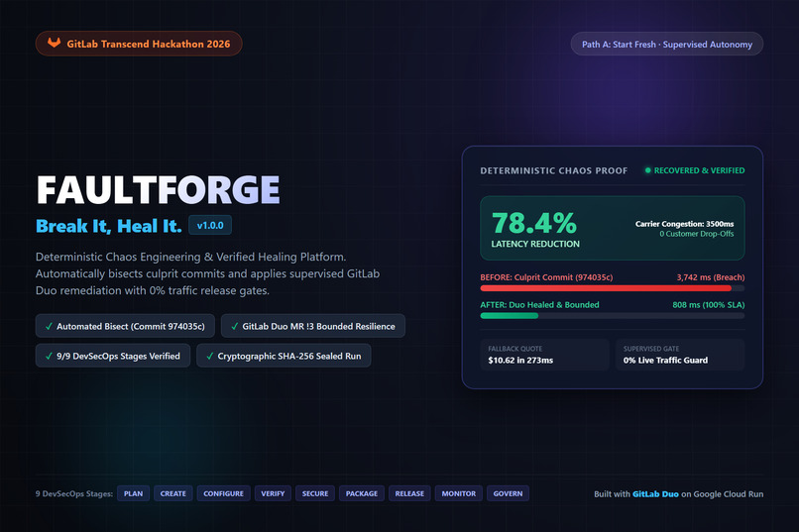Click the on Google Cloud Run footer text

click(722, 493)
